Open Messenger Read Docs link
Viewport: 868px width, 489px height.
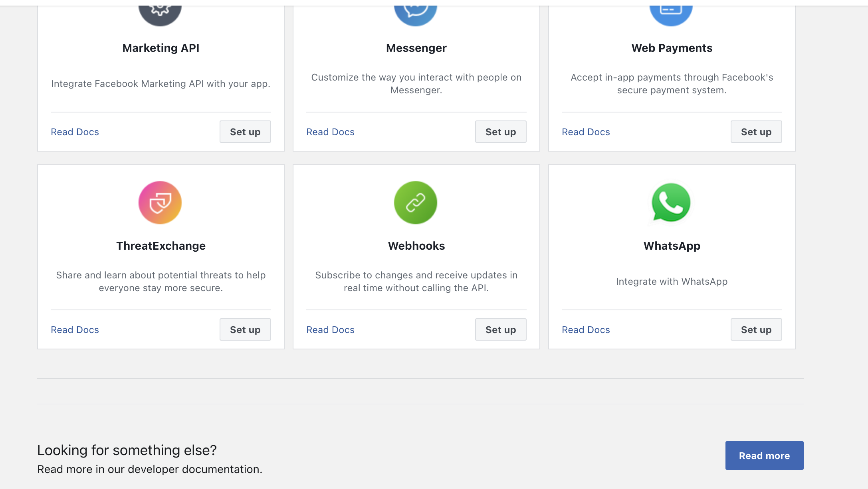click(331, 132)
